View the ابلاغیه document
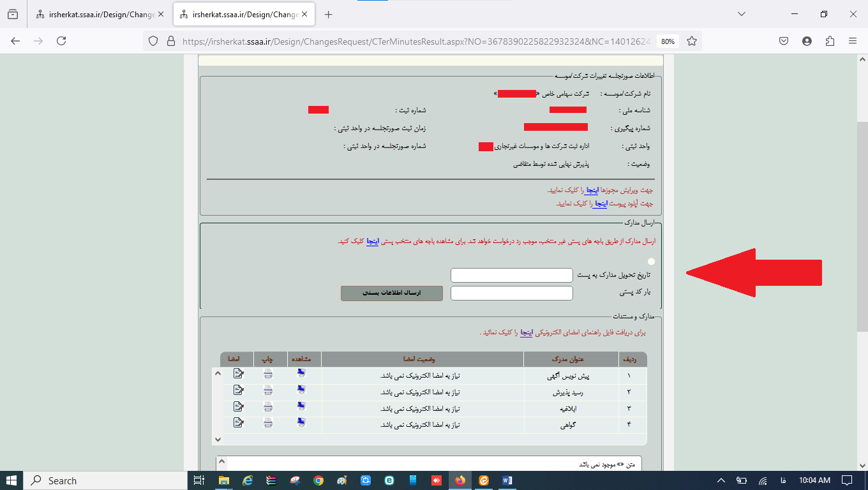The height and width of the screenshot is (490, 868). [301, 407]
